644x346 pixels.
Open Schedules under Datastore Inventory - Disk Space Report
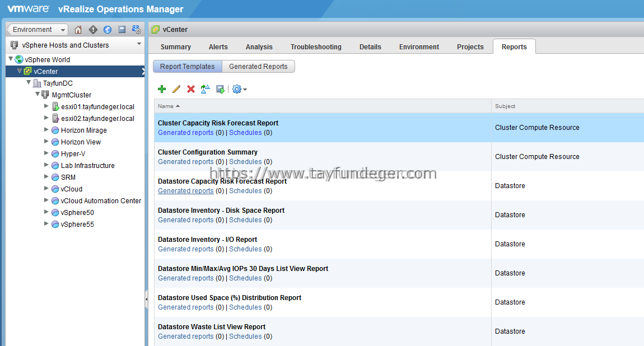pos(245,220)
